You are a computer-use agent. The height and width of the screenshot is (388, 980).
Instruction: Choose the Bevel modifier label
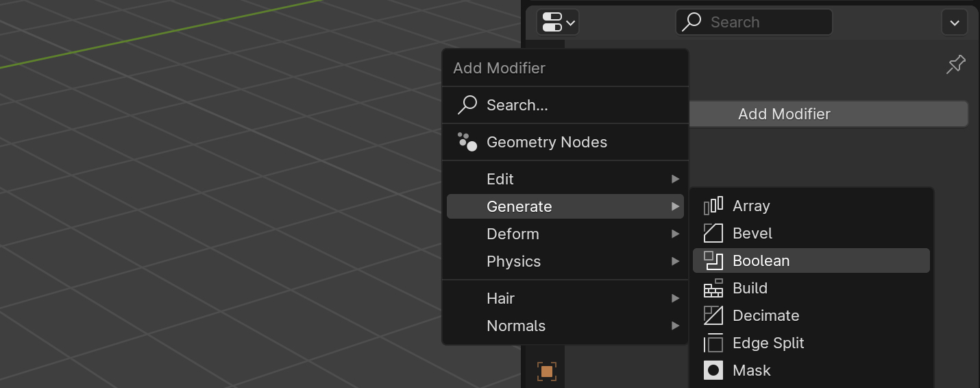[752, 233]
